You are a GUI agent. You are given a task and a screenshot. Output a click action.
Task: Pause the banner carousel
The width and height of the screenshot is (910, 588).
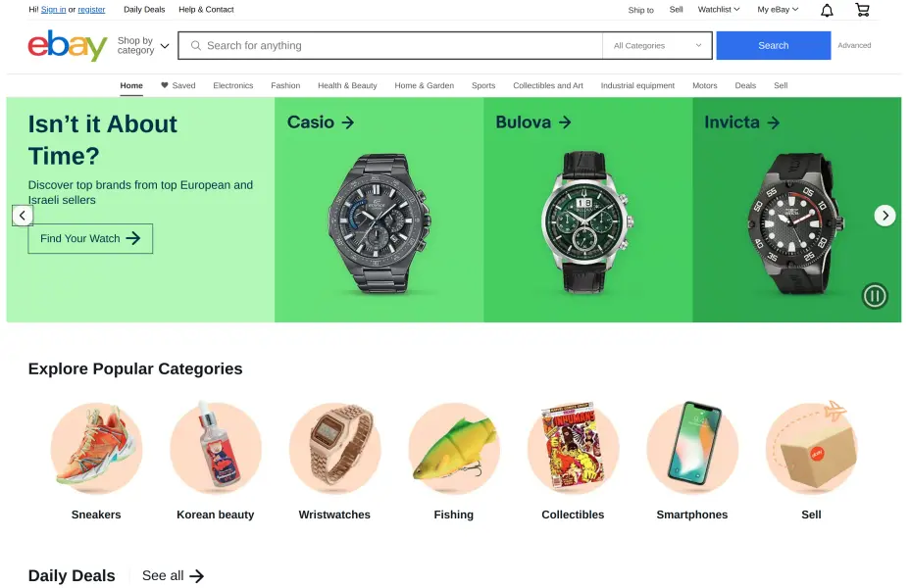(874, 296)
